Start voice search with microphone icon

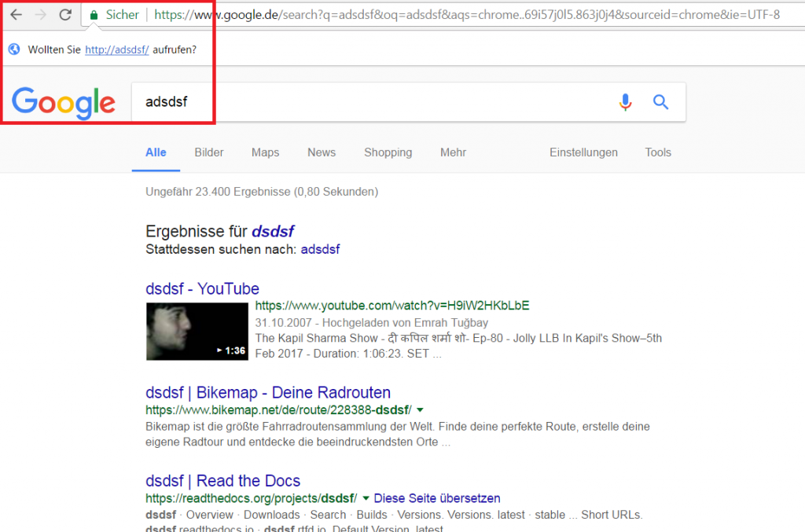point(625,102)
